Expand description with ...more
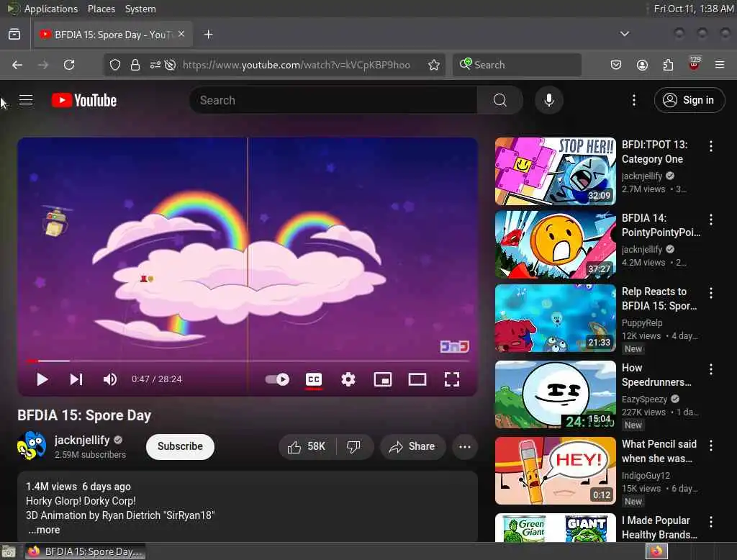Image resolution: width=737 pixels, height=560 pixels. point(44,530)
